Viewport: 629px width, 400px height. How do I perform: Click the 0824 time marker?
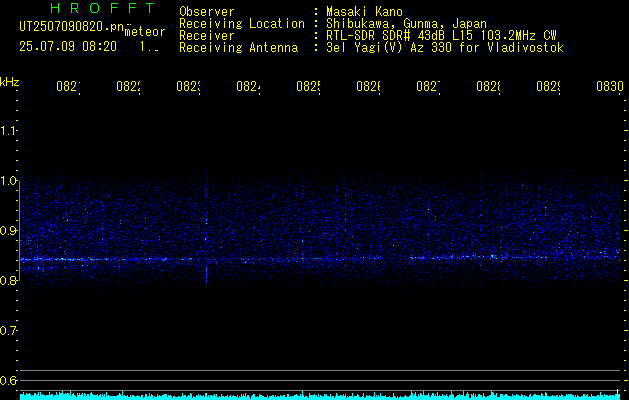point(248,87)
